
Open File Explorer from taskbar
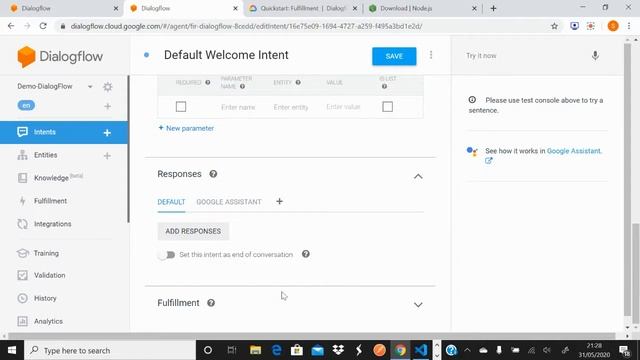256,350
